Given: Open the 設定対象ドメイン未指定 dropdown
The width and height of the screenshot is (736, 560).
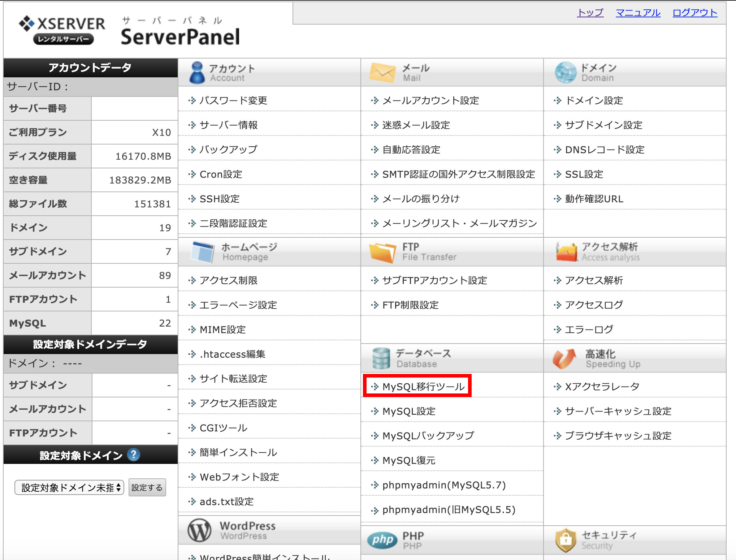Looking at the screenshot, I should click(69, 487).
